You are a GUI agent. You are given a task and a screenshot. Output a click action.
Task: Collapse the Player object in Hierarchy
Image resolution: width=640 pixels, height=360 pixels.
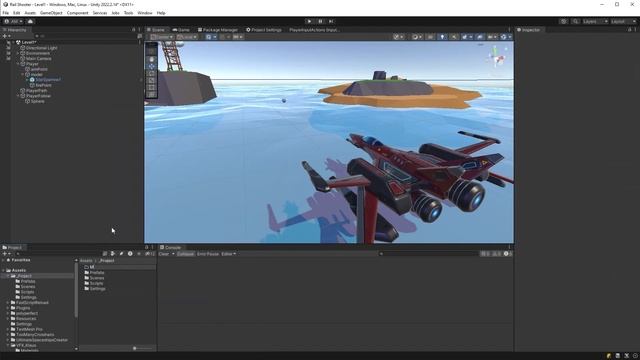coord(18,64)
